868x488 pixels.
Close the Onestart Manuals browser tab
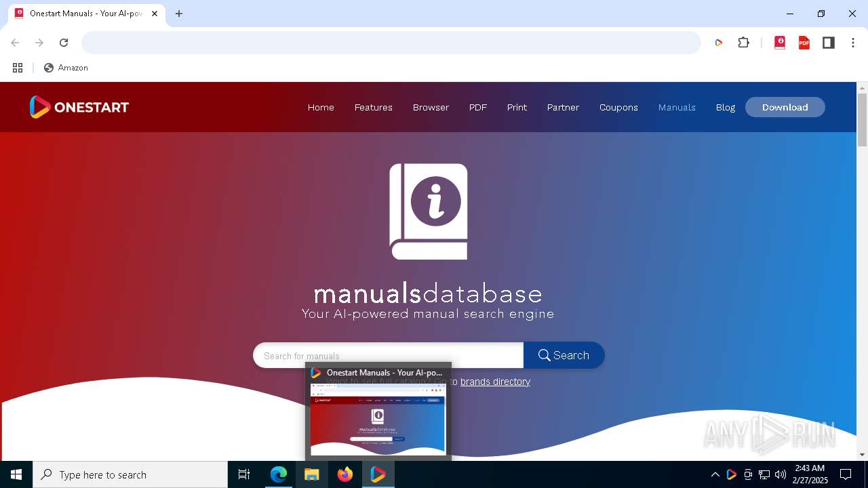click(x=155, y=14)
